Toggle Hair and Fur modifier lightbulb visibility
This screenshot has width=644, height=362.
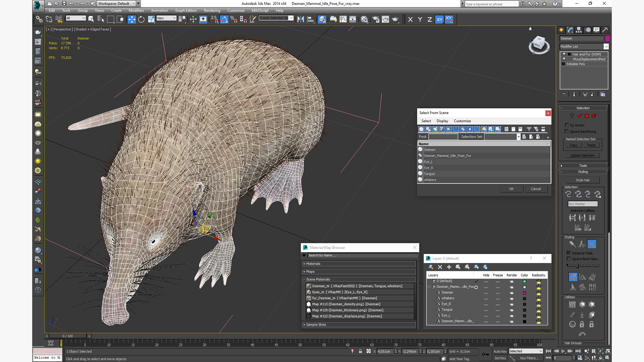click(x=564, y=54)
